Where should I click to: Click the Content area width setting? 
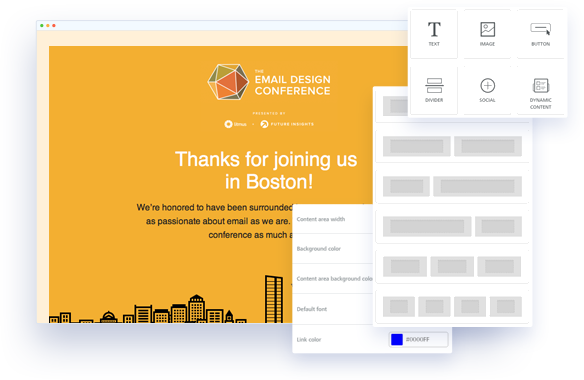pos(333,219)
